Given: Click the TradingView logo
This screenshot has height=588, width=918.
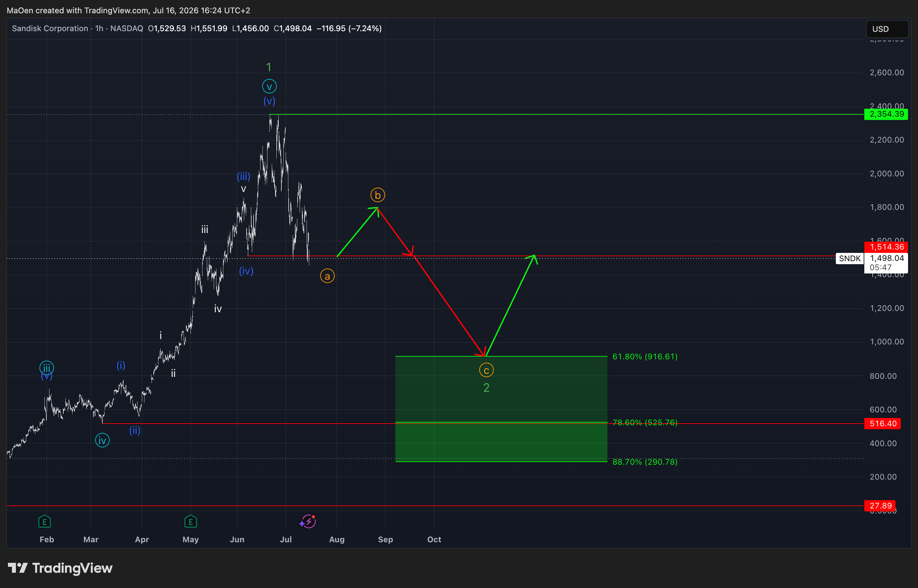Looking at the screenshot, I should pos(60,568).
